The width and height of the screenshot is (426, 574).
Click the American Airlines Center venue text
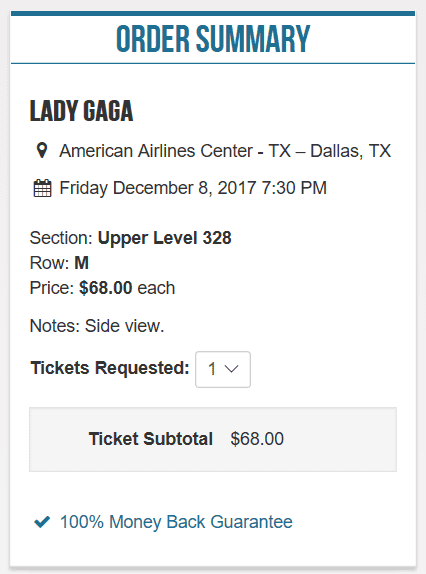(x=156, y=151)
